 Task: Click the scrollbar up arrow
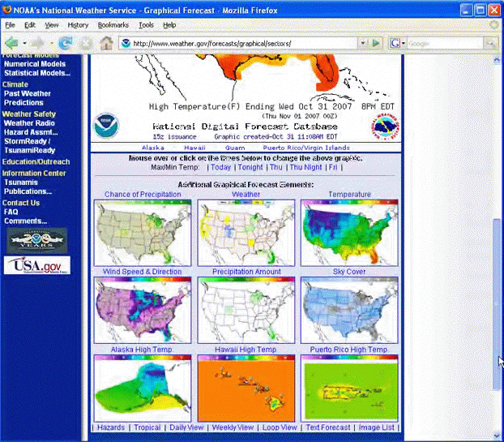tap(497, 59)
